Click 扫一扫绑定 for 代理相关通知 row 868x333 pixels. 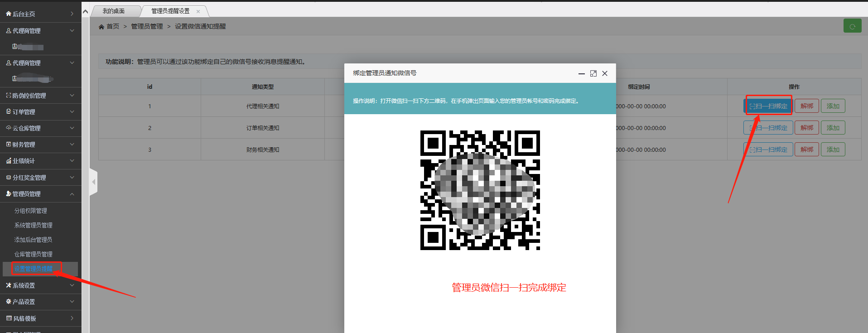tap(768, 106)
